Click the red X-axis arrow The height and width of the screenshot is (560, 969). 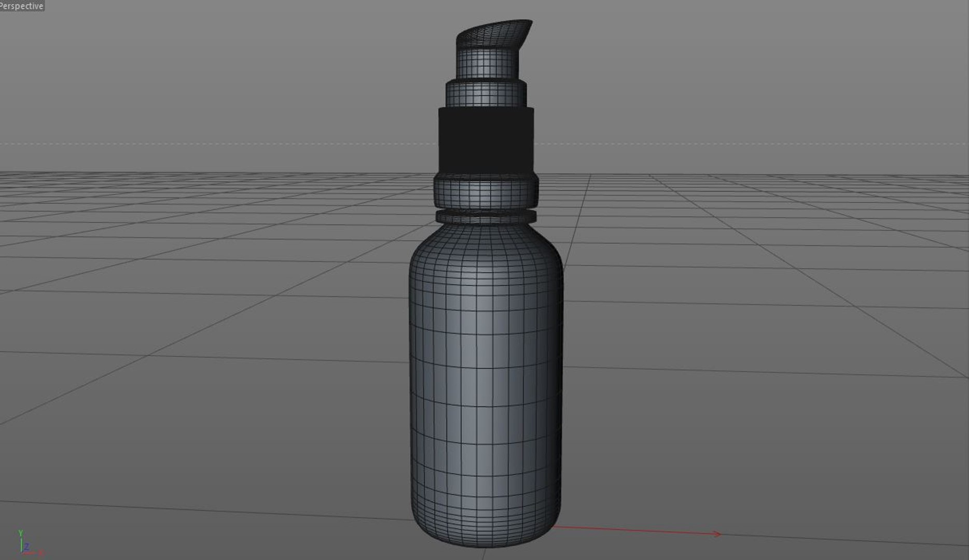pos(638,530)
